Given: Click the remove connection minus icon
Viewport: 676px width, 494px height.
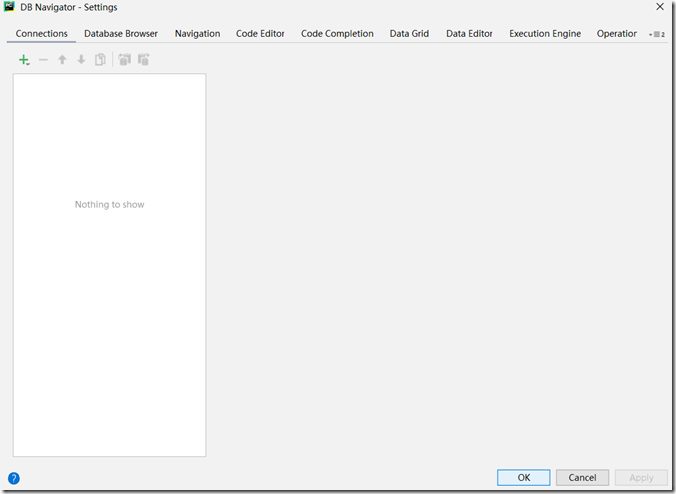Looking at the screenshot, I should click(x=43, y=60).
